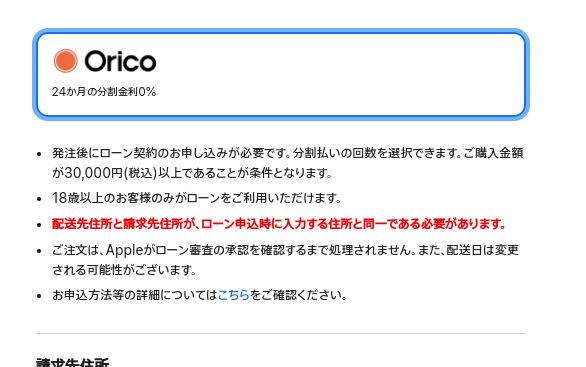Click the 発注後にローン契約 bullet text
586x367 pixels.
coord(287,163)
